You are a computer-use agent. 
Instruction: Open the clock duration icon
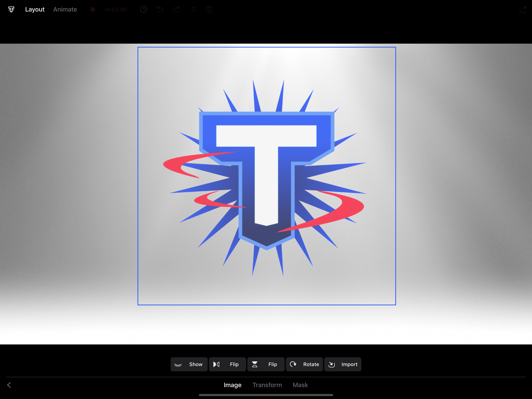click(x=144, y=9)
